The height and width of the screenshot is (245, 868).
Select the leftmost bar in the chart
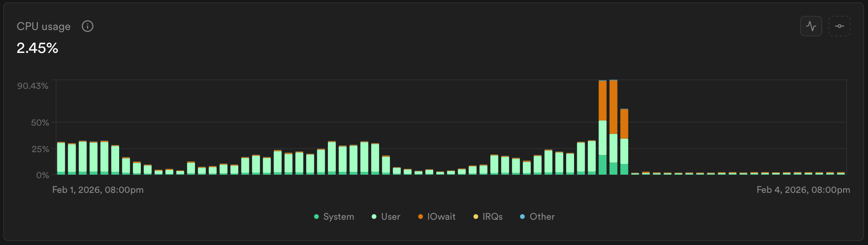click(61, 159)
